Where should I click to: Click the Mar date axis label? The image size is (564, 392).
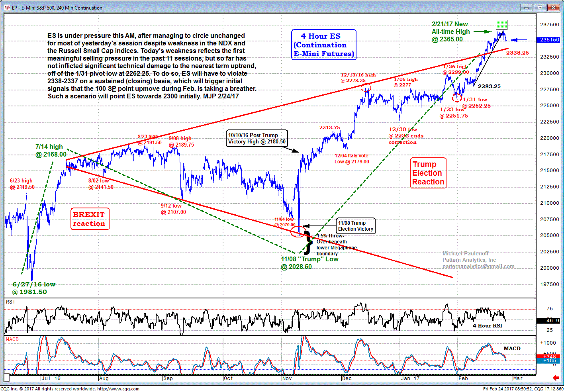point(518,378)
